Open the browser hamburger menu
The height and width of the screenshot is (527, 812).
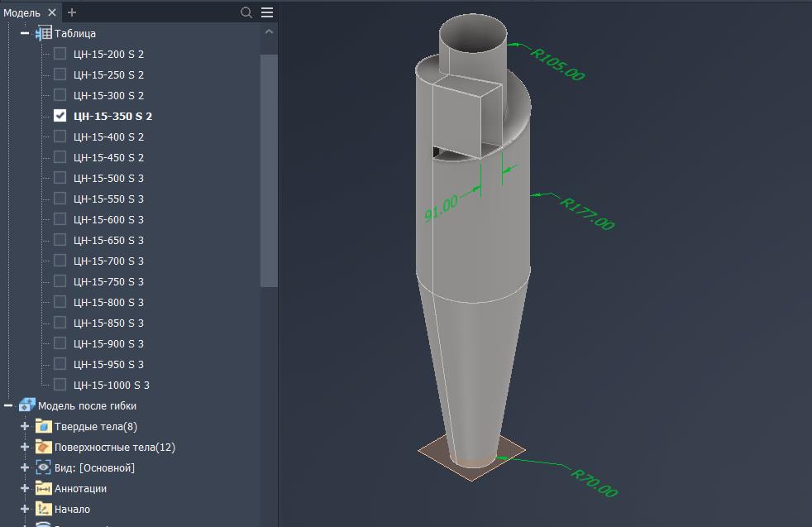point(266,13)
